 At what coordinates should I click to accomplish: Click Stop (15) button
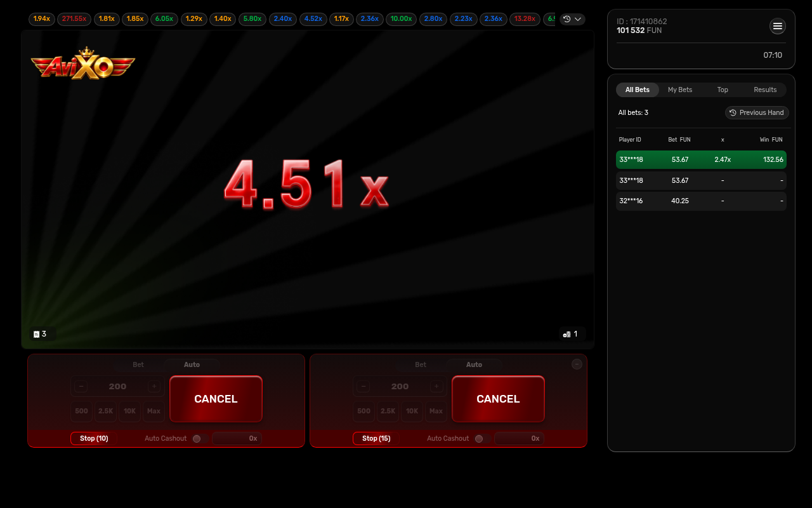(376, 439)
